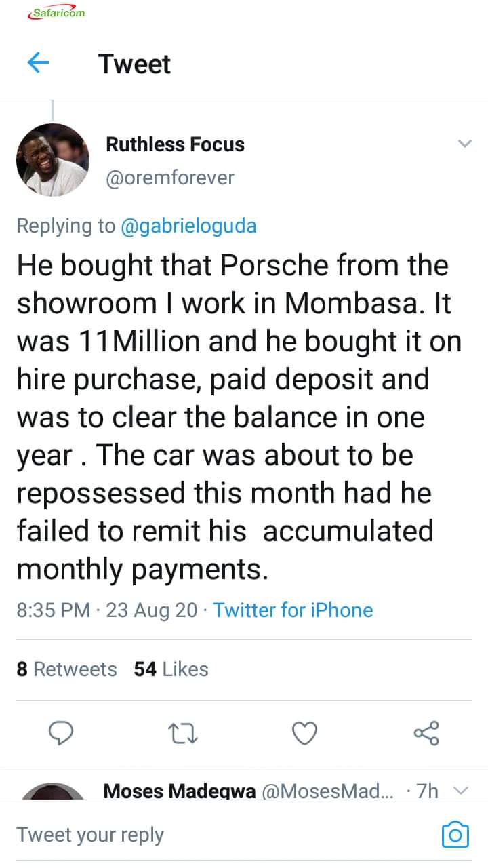Image resolution: width=488 pixels, height=868 pixels.
Task: Open Moses Madegwa's profile name
Action: 179,791
